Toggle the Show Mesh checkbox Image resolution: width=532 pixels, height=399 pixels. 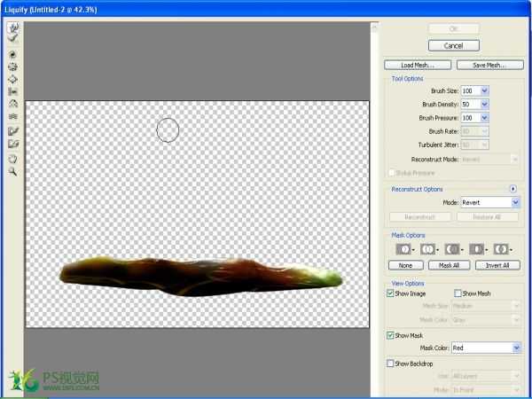click(x=458, y=293)
